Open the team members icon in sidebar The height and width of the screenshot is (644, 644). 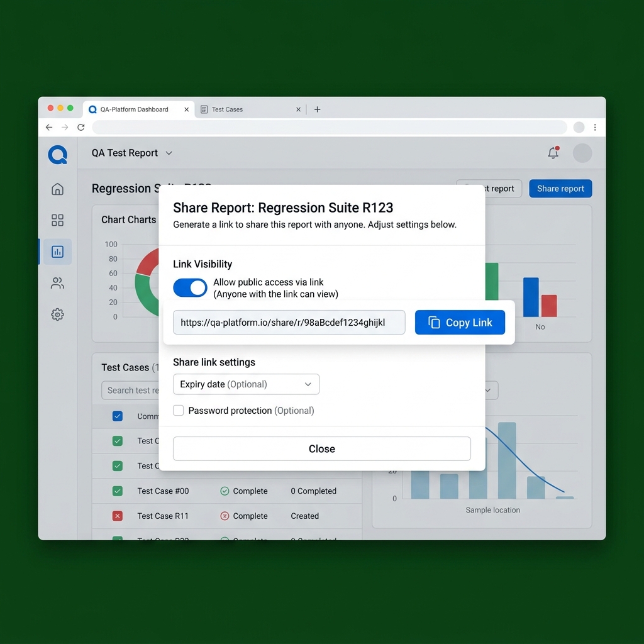[57, 283]
